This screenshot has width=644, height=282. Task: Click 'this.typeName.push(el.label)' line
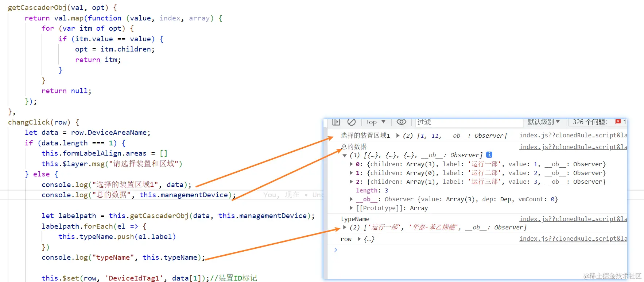[117, 237]
